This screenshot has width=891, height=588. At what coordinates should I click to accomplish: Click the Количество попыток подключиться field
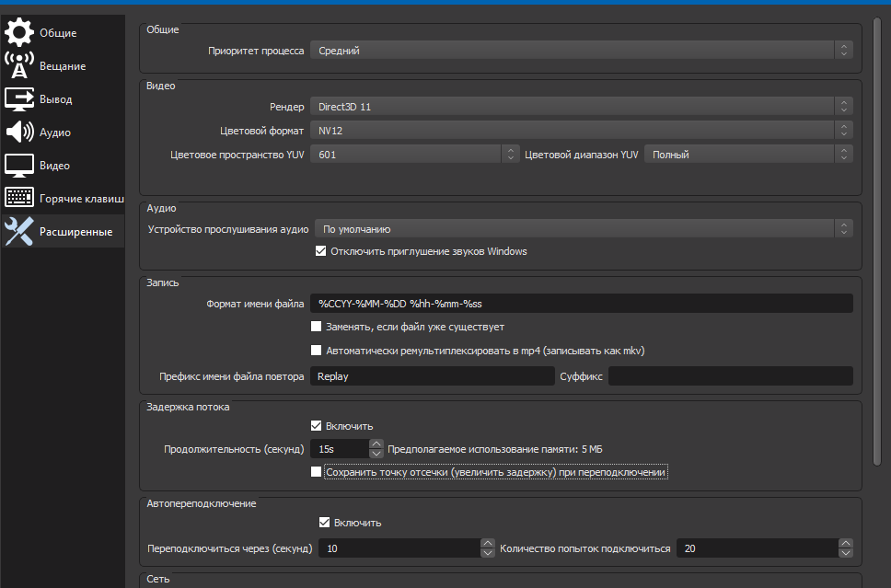tap(758, 548)
